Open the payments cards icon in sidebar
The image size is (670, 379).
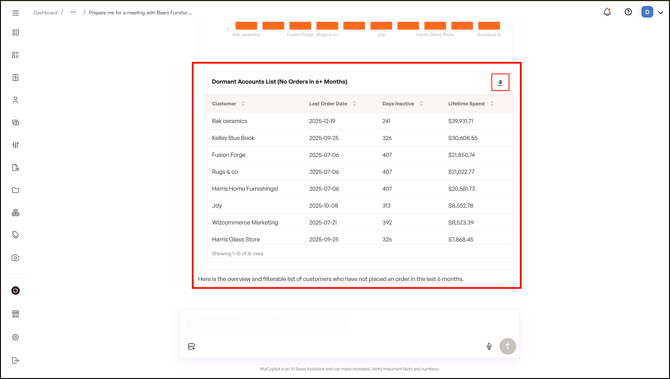tap(15, 123)
